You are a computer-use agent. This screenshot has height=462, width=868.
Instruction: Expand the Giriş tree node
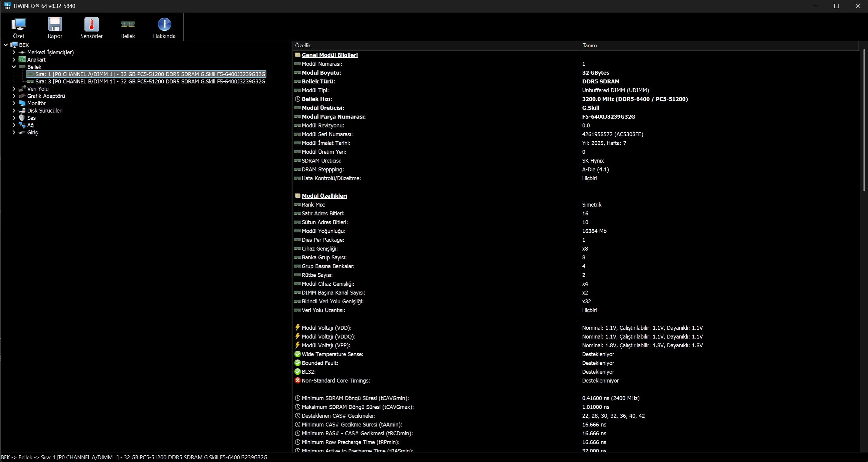pos(14,133)
